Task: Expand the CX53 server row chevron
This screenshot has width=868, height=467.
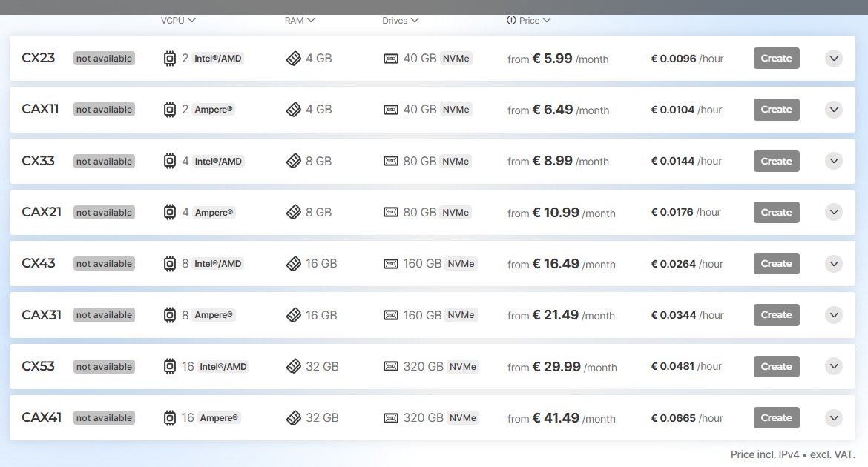Action: pyautogui.click(x=834, y=366)
